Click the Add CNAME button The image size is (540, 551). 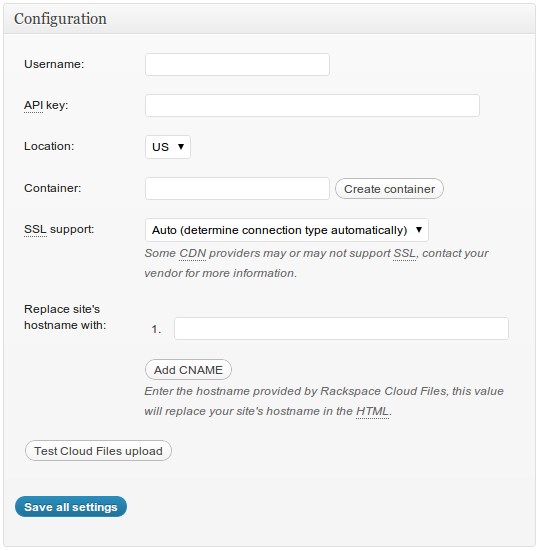[x=188, y=370]
